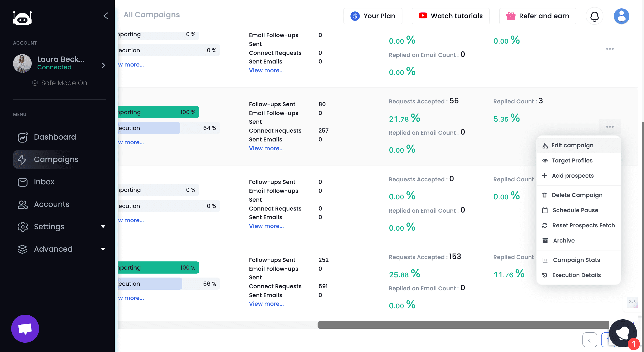Image resolution: width=644 pixels, height=352 pixels.
Task: Expand the Advanced submenu arrow
Action: click(x=103, y=249)
